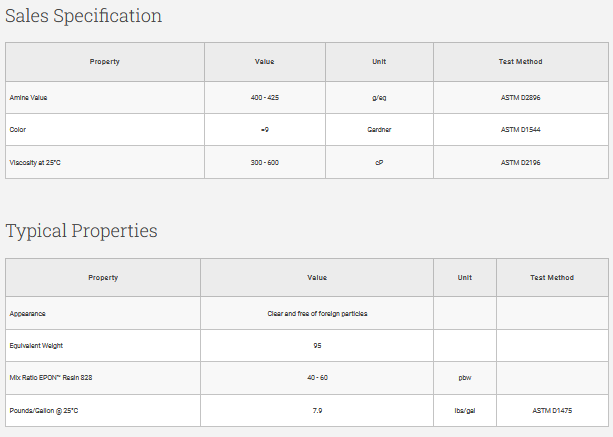This screenshot has width=613, height=437.
Task: Click the Equivalent Weight row label
Action: pyautogui.click(x=37, y=346)
